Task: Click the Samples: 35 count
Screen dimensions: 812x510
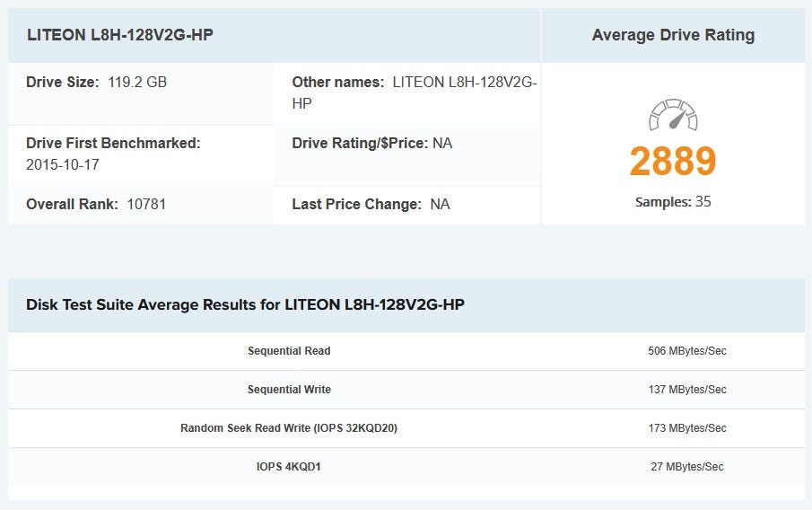Action: 673,202
